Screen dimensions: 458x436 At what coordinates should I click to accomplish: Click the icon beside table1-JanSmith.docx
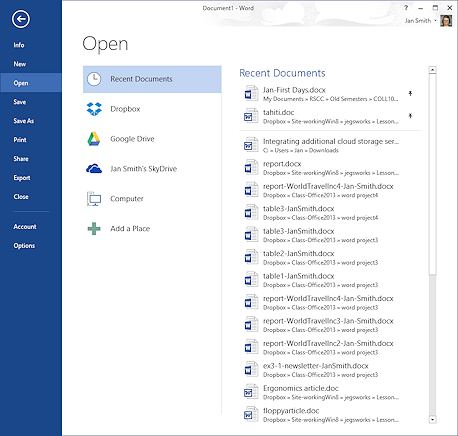coord(251,279)
